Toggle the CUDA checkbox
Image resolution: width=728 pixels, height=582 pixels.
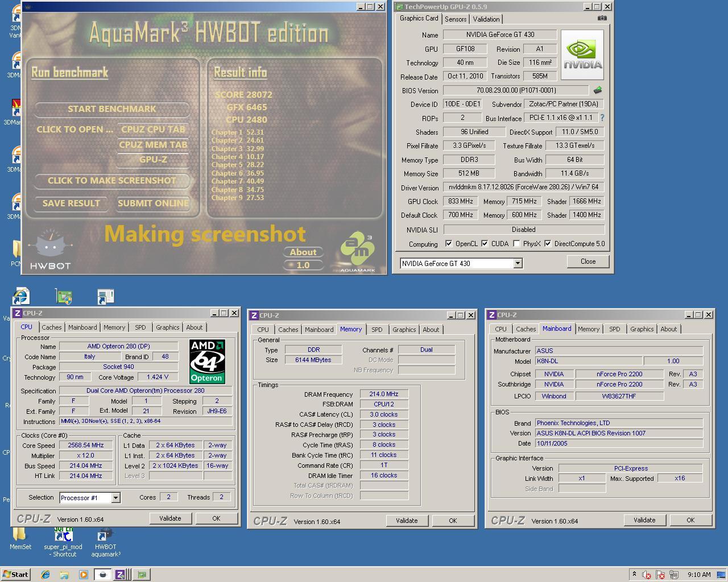[x=485, y=244]
